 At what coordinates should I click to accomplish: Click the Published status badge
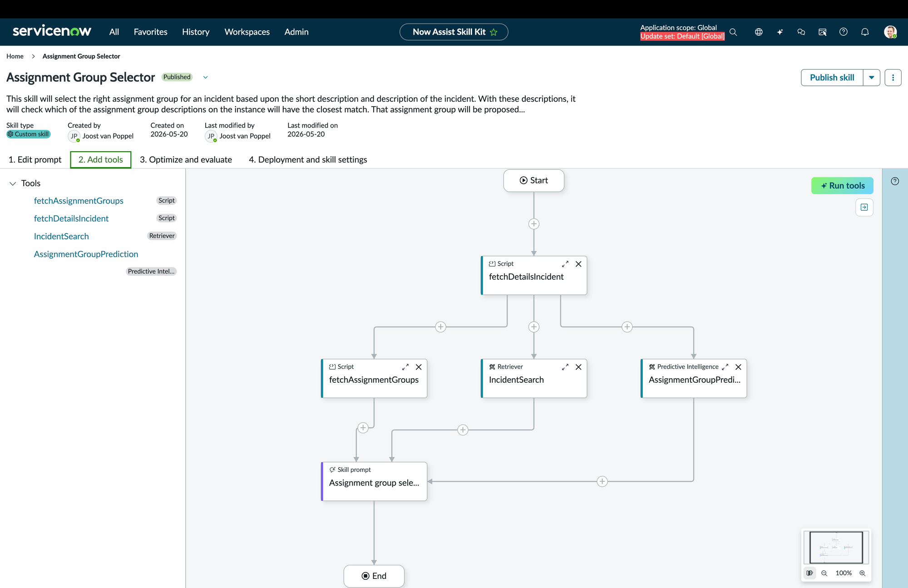pyautogui.click(x=177, y=77)
